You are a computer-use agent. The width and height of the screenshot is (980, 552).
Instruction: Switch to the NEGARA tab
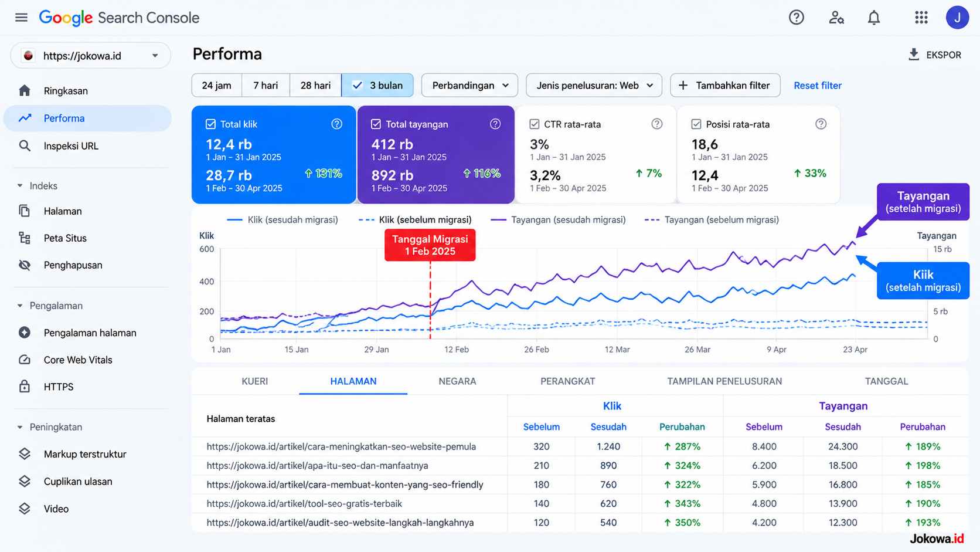point(457,381)
